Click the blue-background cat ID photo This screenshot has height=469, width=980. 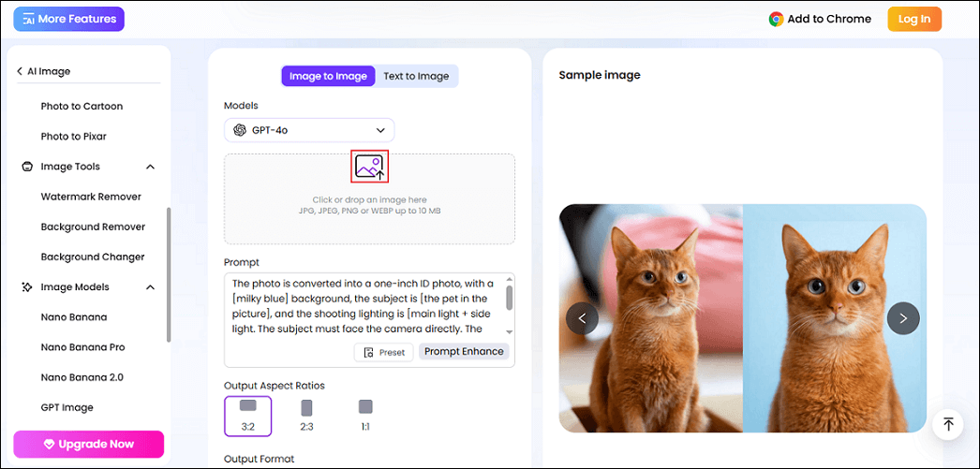[x=835, y=318]
